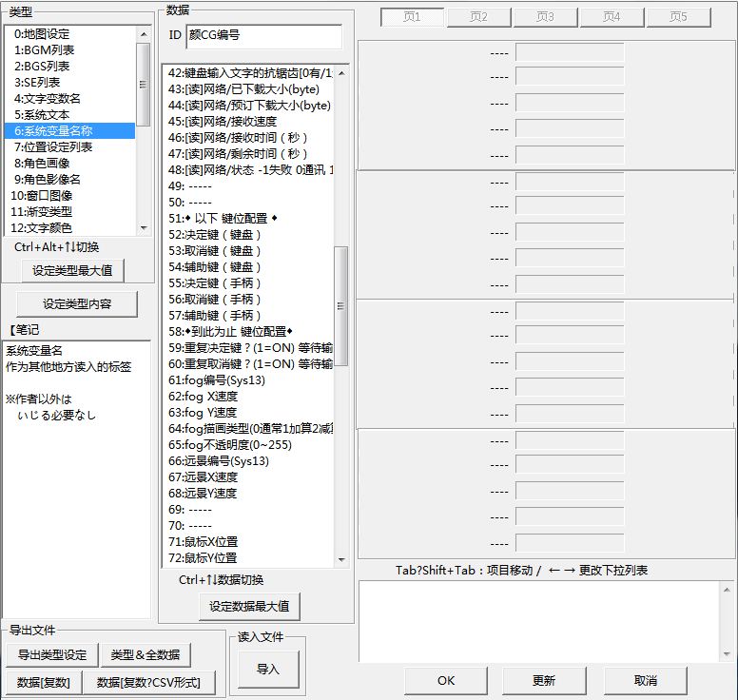
Task: Switch to the 页4 tab
Action: point(612,17)
